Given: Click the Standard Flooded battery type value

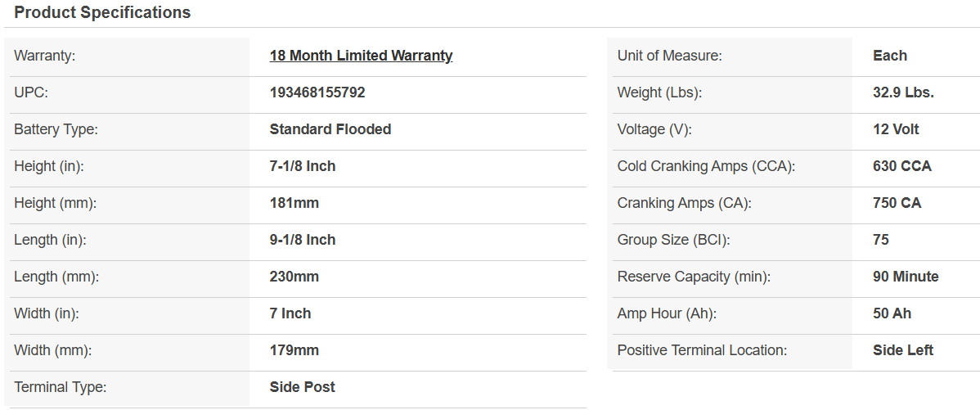Looking at the screenshot, I should (330, 129).
